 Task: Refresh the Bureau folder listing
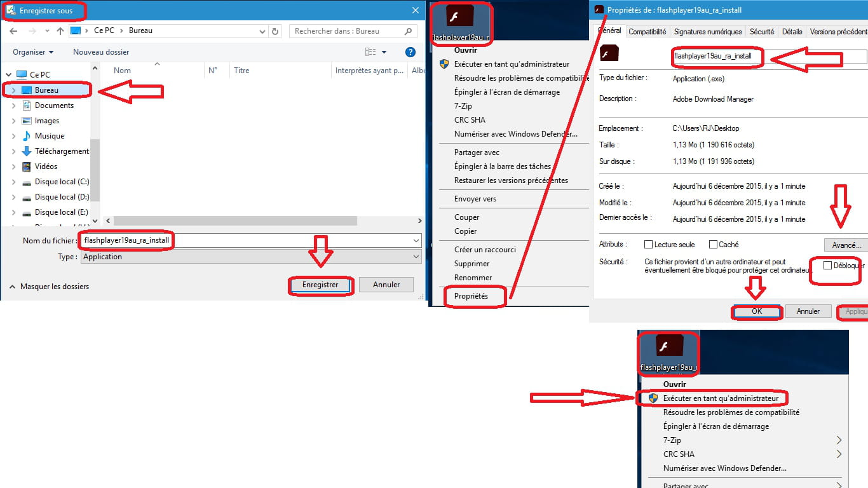(x=275, y=30)
